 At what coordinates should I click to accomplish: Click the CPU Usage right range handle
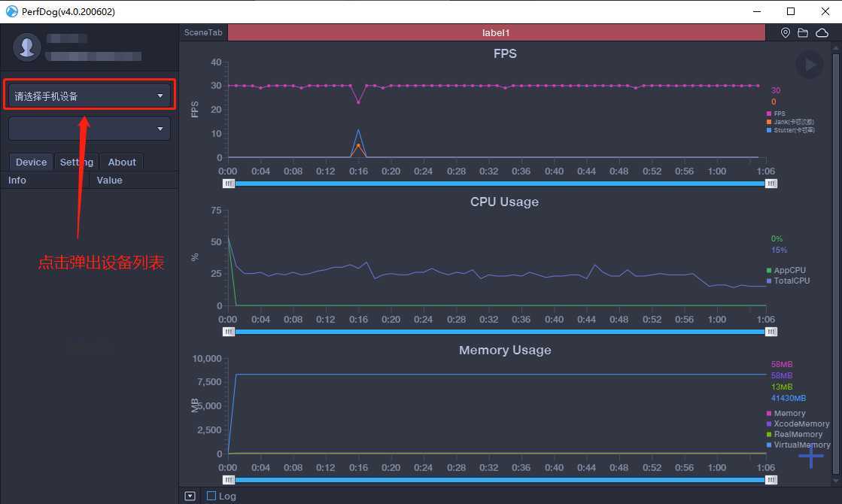click(771, 332)
